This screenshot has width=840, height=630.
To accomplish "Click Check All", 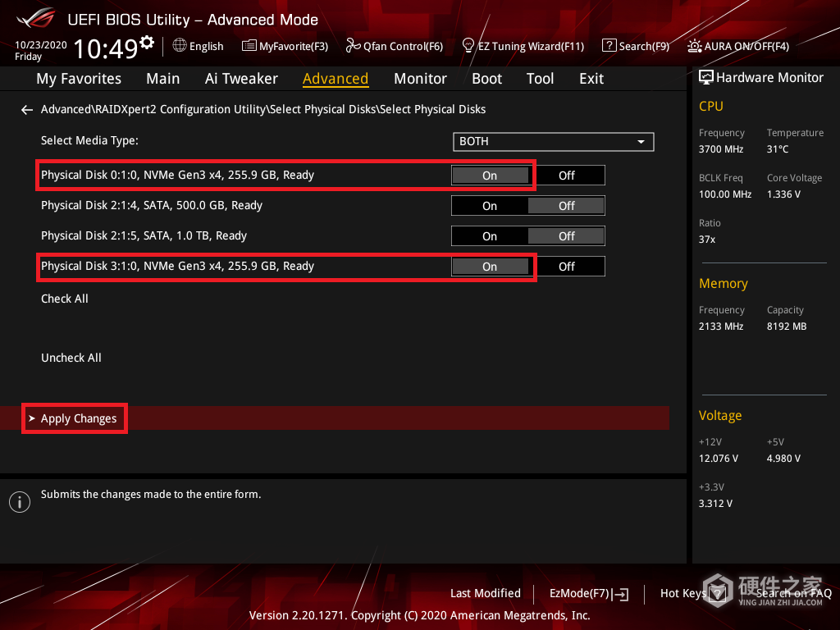I will [x=65, y=299].
